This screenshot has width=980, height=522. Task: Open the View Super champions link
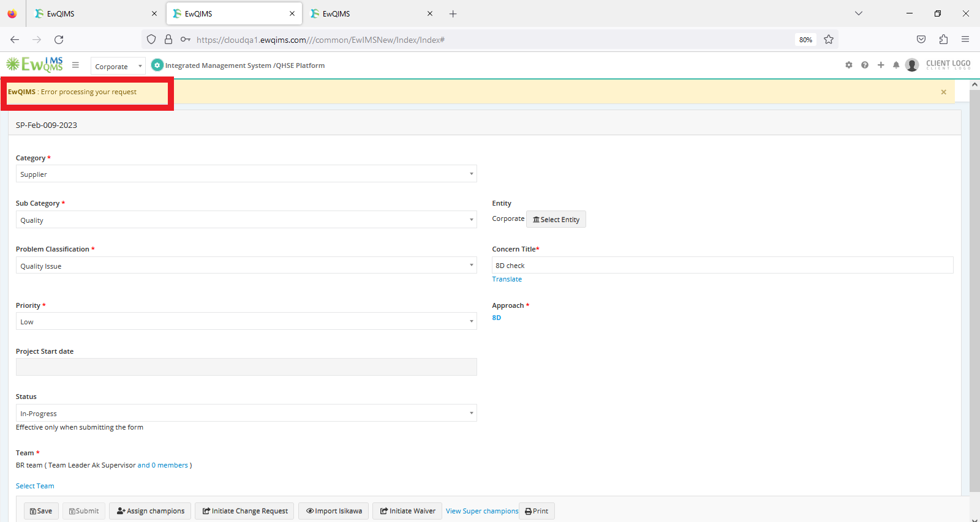coord(482,511)
